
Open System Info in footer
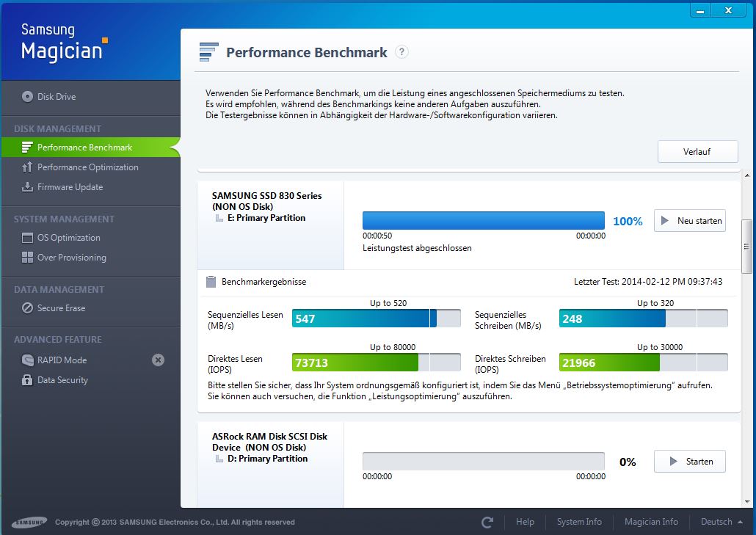tap(579, 522)
